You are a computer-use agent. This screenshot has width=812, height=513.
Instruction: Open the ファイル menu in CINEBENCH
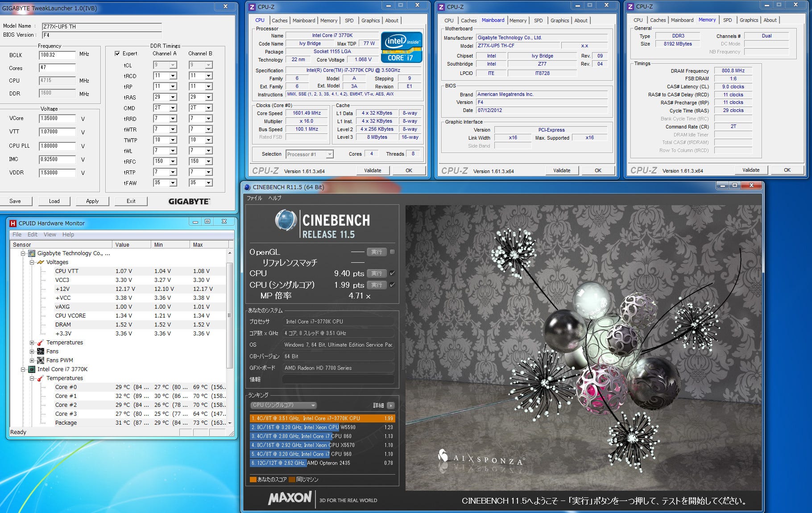click(254, 198)
